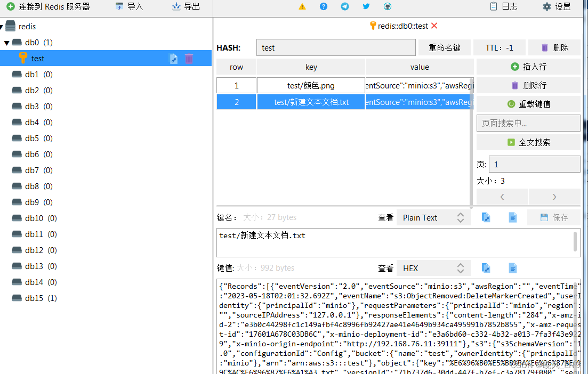The width and height of the screenshot is (588, 374).
Task: Copy key value with link icon
Action: coord(486,268)
